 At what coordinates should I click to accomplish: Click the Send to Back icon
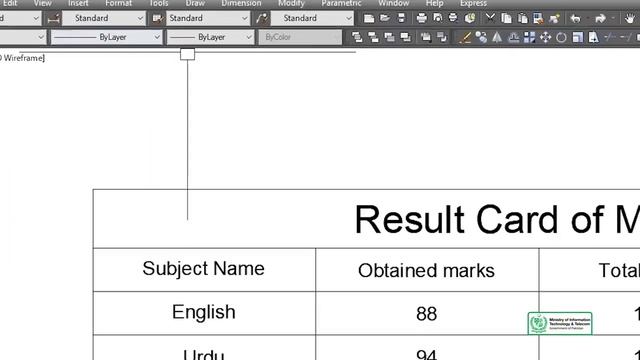[373, 38]
